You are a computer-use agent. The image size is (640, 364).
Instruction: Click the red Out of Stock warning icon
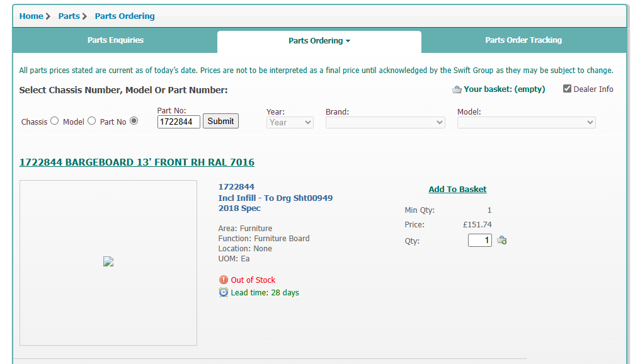224,280
